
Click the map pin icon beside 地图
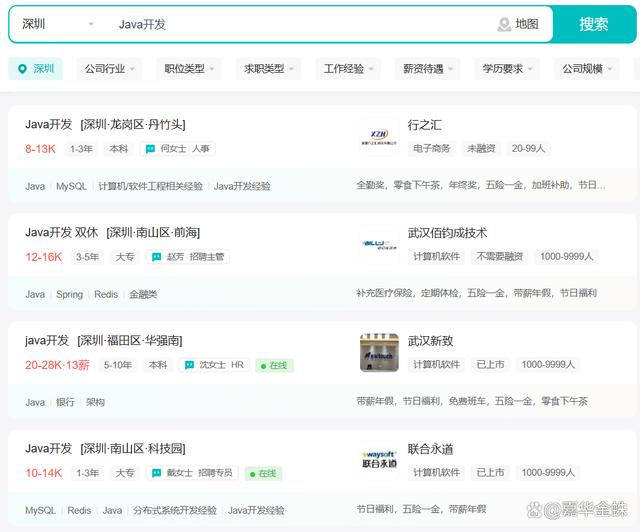point(504,24)
